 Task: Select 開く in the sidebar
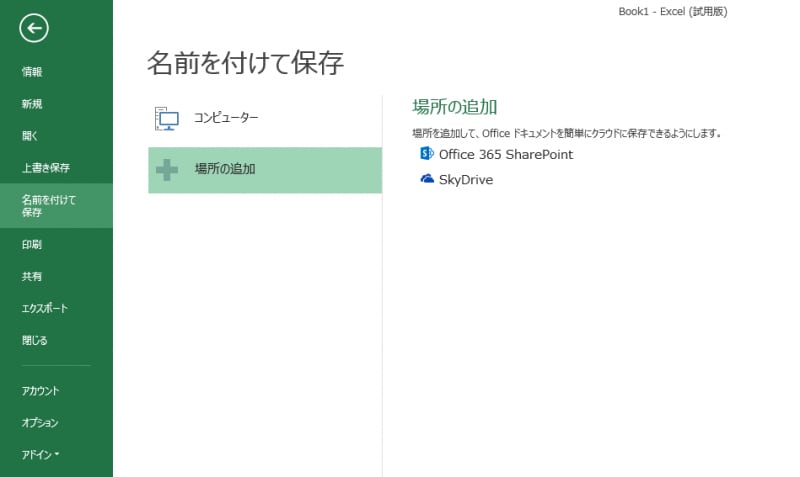pos(30,136)
